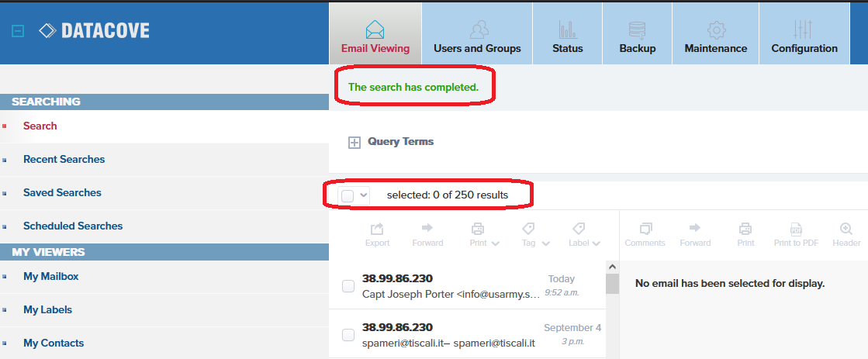The height and width of the screenshot is (359, 868).
Task: Open the Configuration tab
Action: pos(804,34)
